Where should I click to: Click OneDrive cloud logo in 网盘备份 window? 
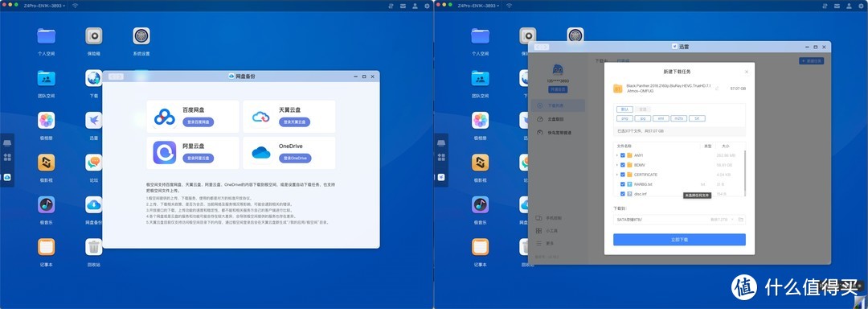pos(260,153)
